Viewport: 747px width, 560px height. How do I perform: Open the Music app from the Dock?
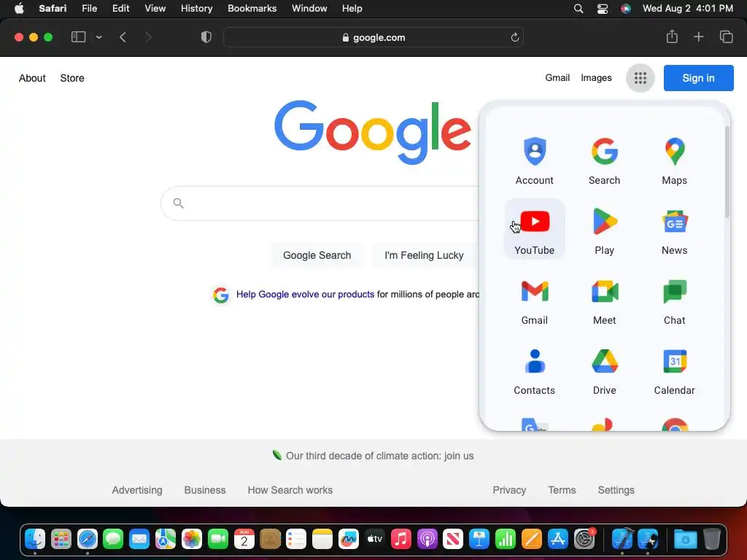tap(400, 539)
